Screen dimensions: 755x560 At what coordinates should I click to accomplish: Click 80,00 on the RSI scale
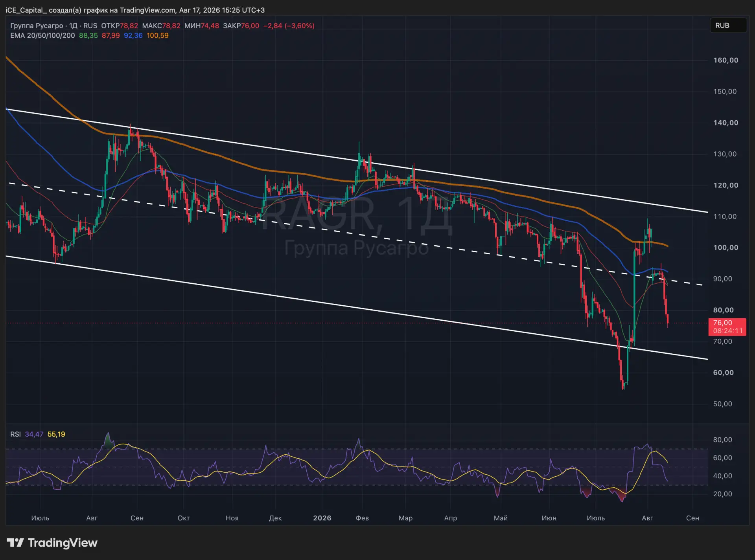(x=723, y=440)
